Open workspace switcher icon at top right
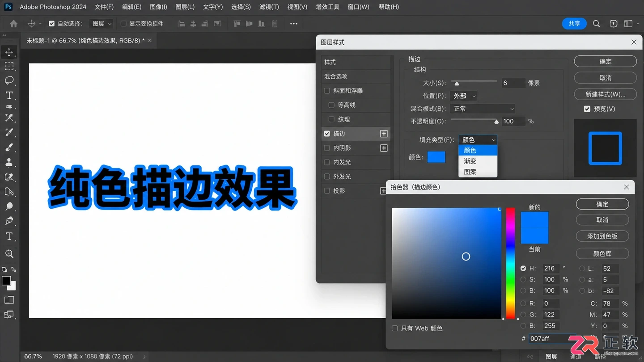Viewport: 644px width, 362px height. click(629, 24)
